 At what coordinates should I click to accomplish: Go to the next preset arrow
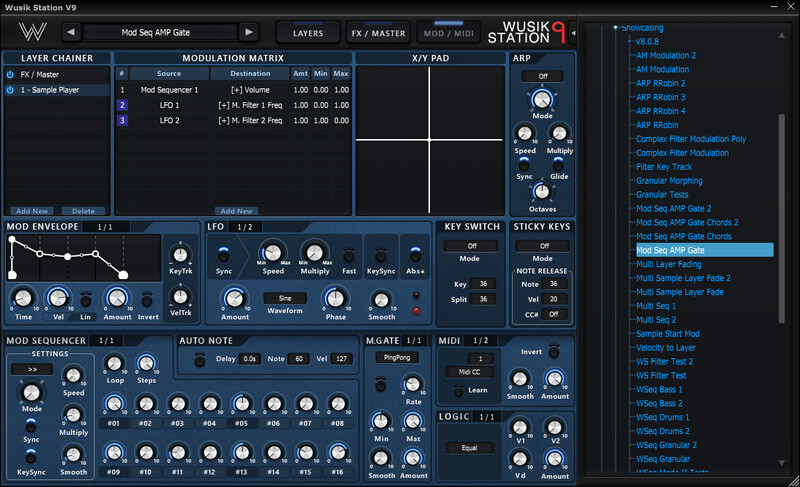pyautogui.click(x=249, y=32)
